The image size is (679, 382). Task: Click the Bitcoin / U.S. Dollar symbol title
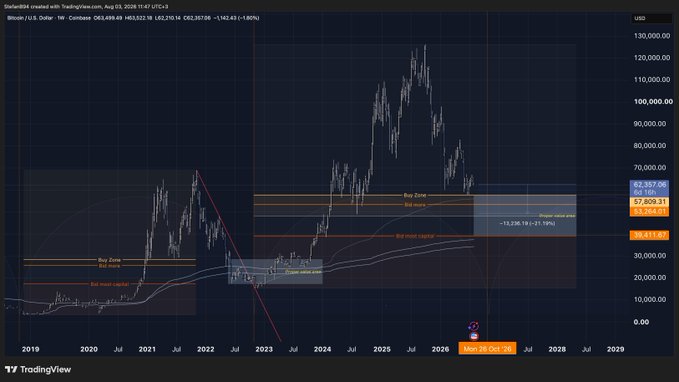(x=30, y=18)
